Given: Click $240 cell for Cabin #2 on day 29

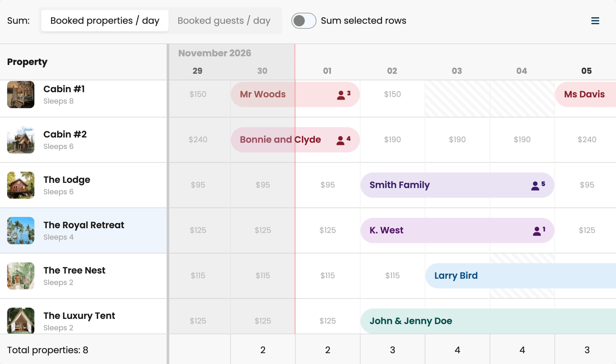Looking at the screenshot, I should (198, 140).
